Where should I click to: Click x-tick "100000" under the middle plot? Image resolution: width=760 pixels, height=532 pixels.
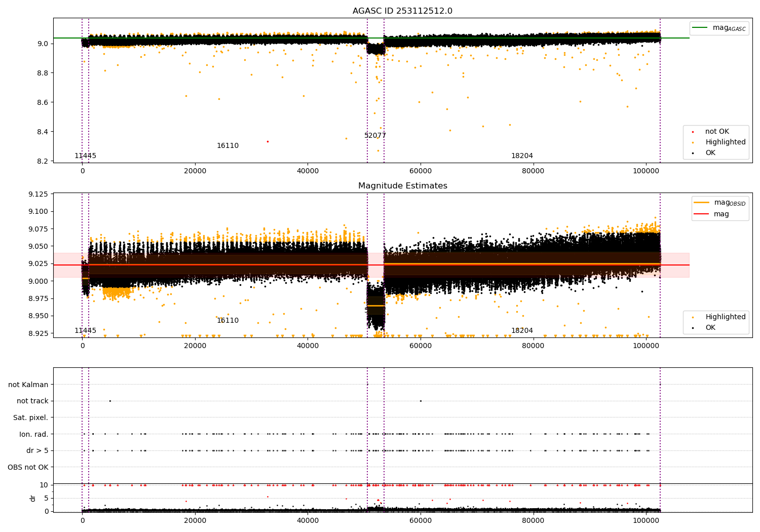(646, 346)
